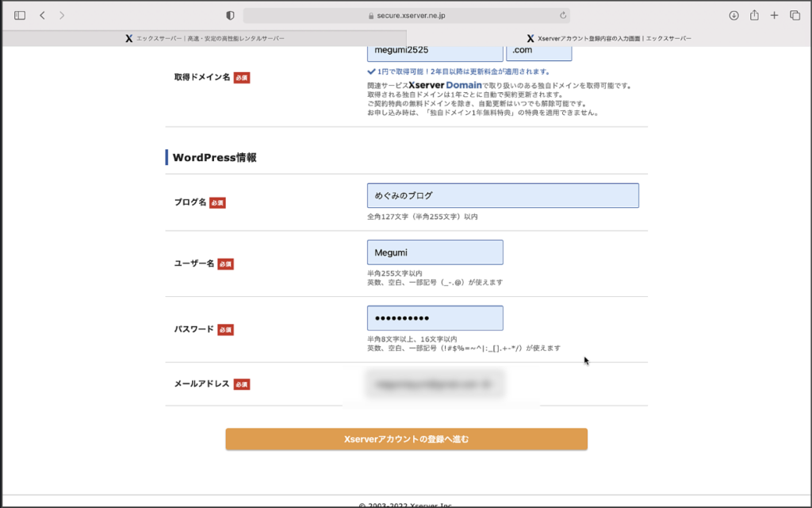Click the 必須 badge next to パスワード

pos(225,329)
